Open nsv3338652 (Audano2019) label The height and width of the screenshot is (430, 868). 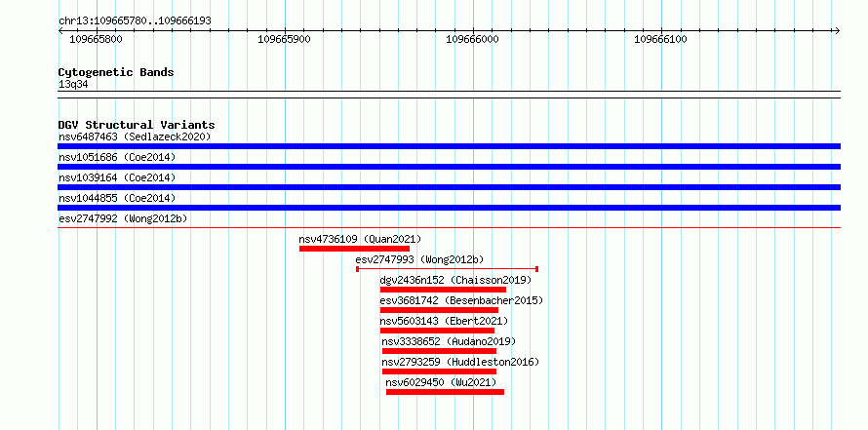[449, 341]
